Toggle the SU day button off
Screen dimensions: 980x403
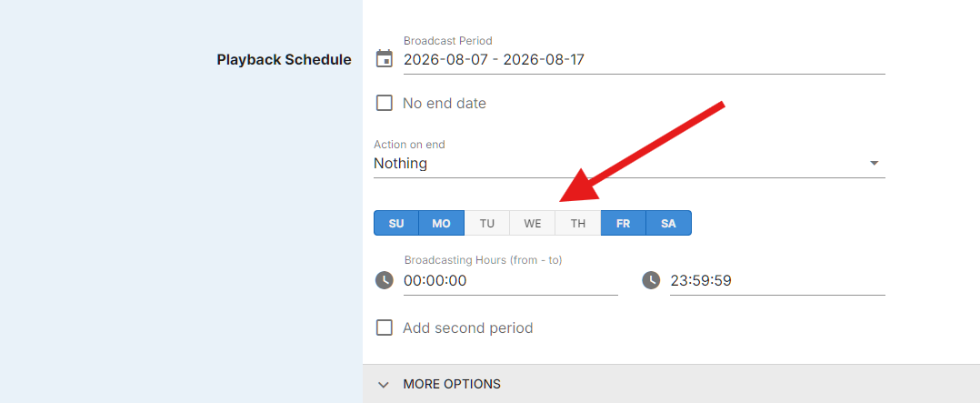click(396, 224)
